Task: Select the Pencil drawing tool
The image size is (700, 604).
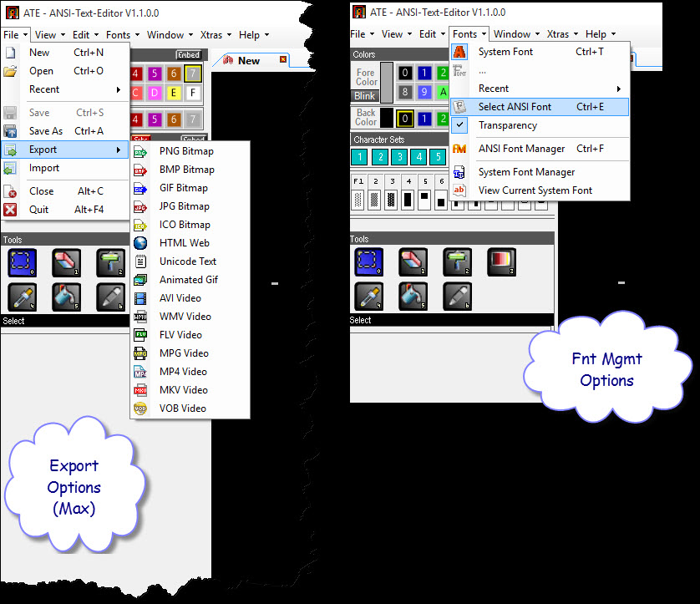Action: [109, 297]
